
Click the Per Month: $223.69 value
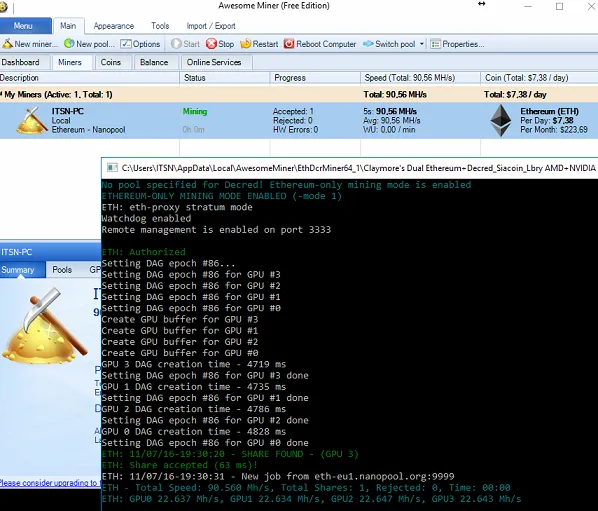(554, 130)
